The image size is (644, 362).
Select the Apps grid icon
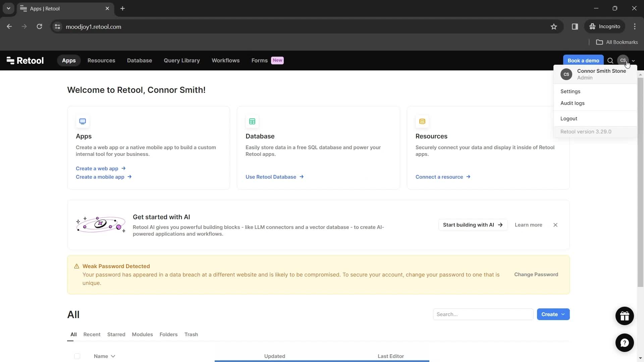point(82,121)
